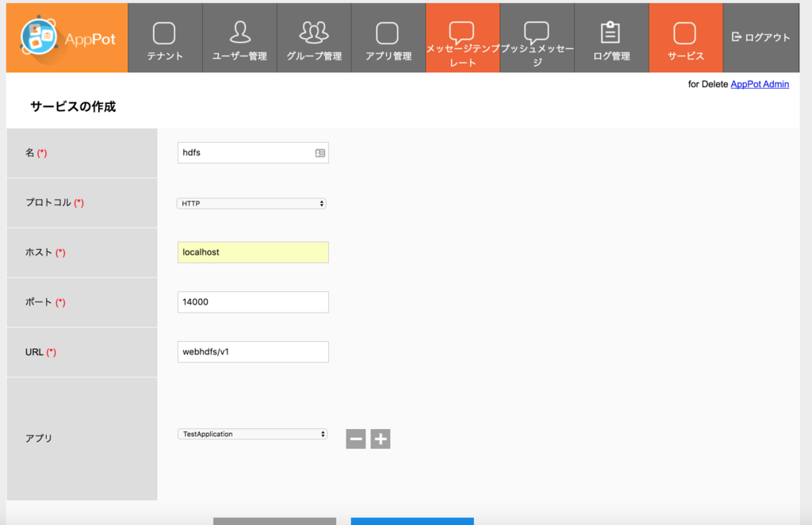The height and width of the screenshot is (525, 812).
Task: Select the サービス services tab
Action: pos(686,38)
